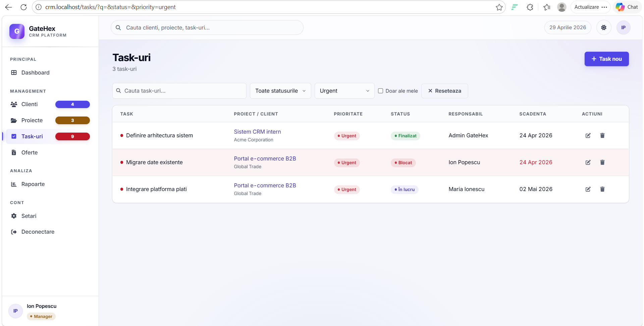Click the PRIORITATE column header

pos(348,114)
